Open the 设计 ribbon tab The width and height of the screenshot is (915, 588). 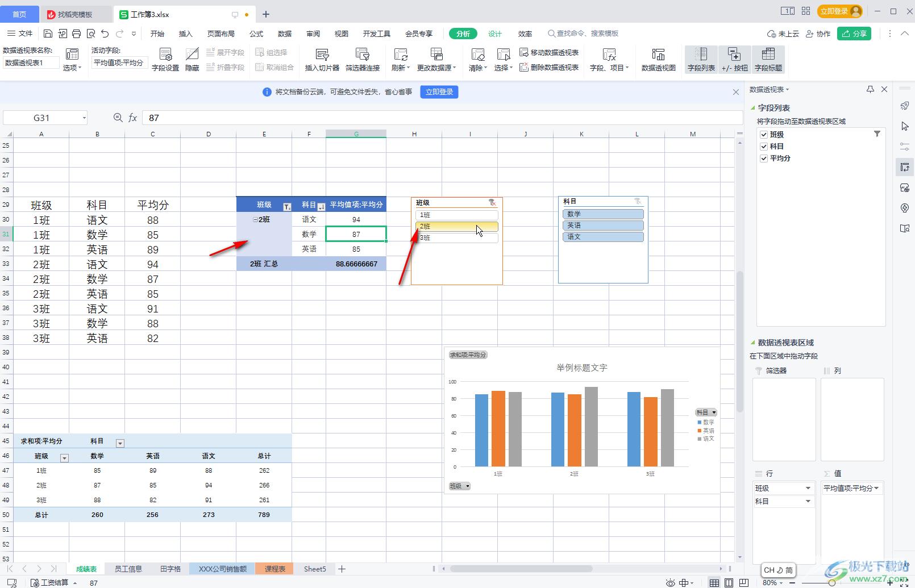click(495, 34)
